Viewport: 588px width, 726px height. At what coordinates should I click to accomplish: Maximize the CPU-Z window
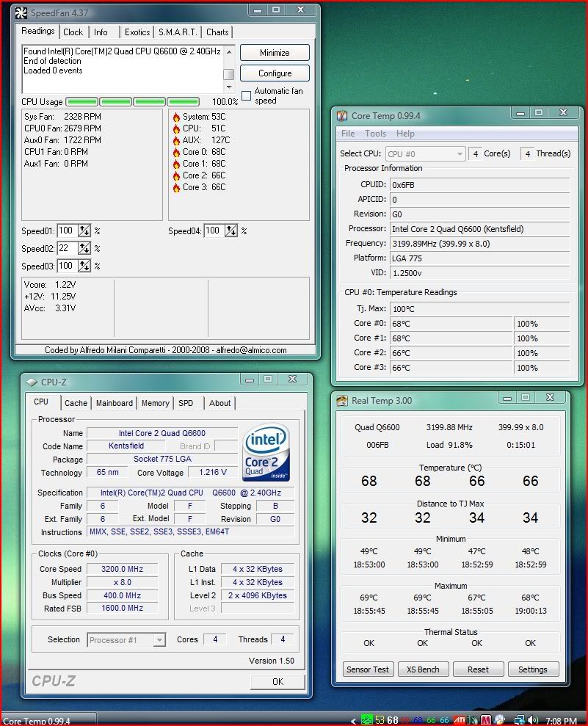point(268,380)
